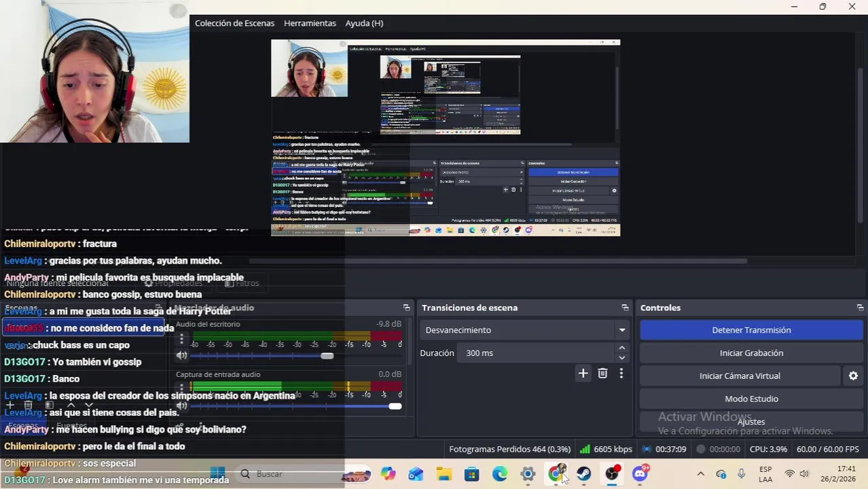Click Iniciar Cámara Virtual button

pos(740,376)
